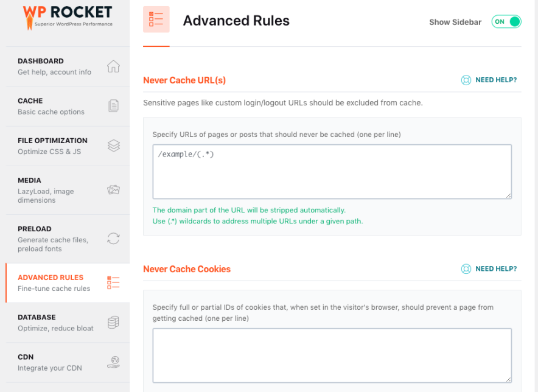Click the Database stacked-disks icon

click(x=114, y=323)
